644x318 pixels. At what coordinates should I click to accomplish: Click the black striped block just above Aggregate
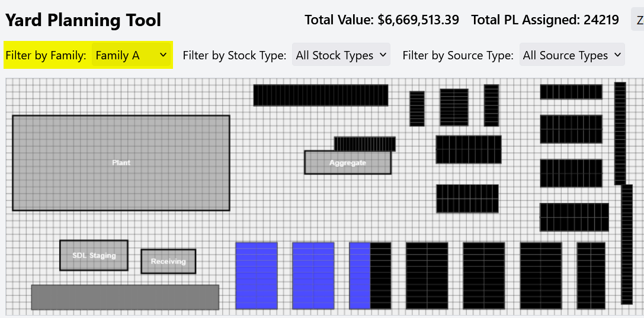pos(365,144)
